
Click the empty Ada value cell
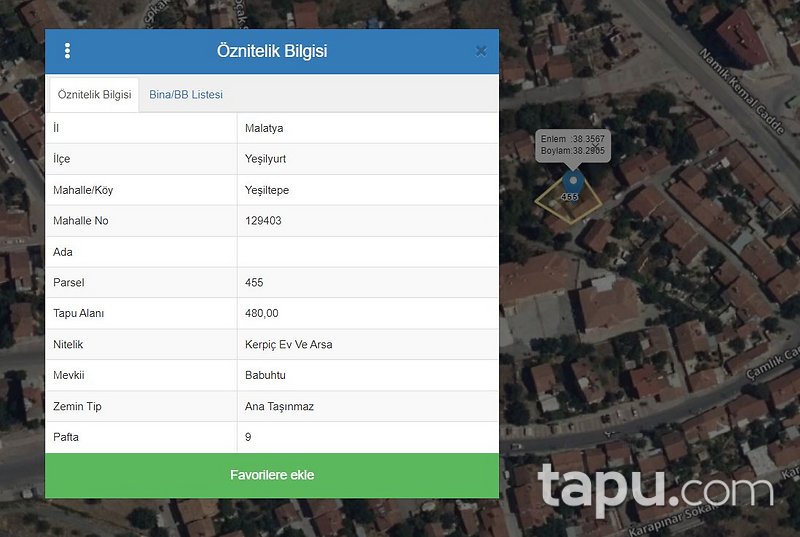(368, 252)
